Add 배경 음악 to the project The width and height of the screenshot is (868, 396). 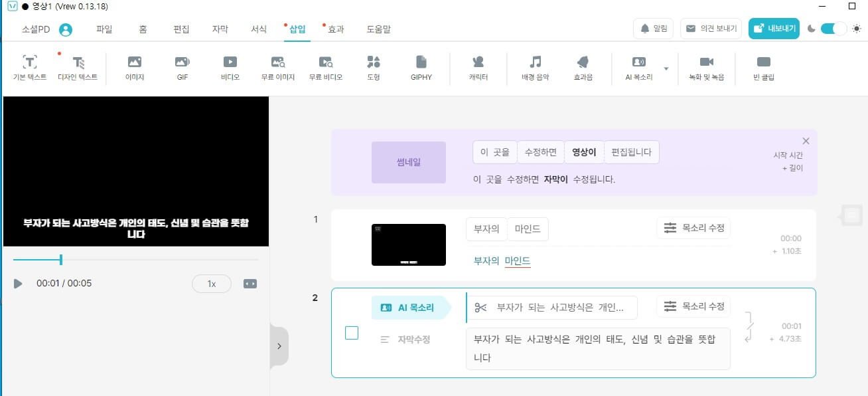pyautogui.click(x=536, y=68)
